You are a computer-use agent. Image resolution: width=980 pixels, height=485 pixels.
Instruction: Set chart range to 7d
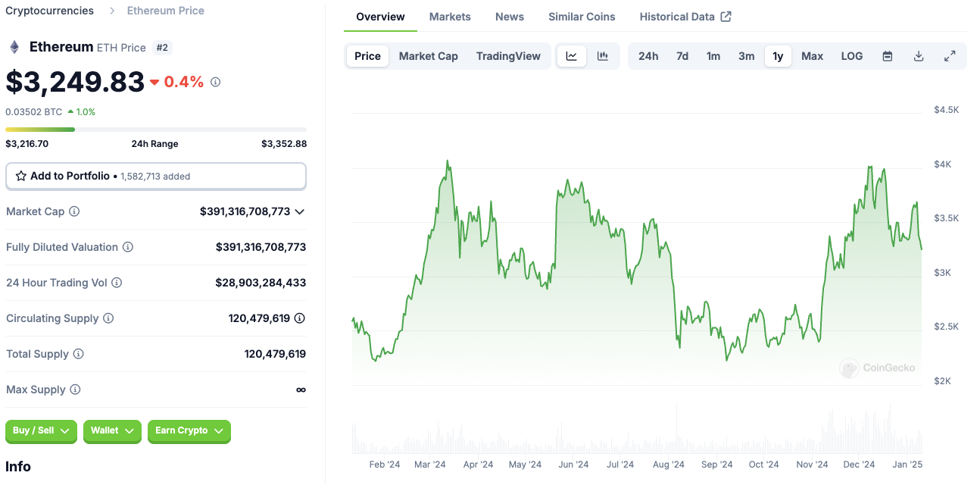[682, 56]
